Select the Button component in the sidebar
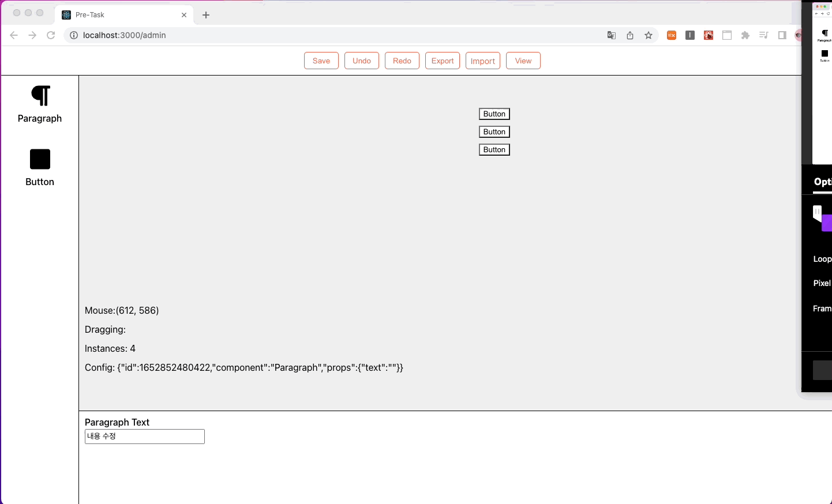 point(40,167)
